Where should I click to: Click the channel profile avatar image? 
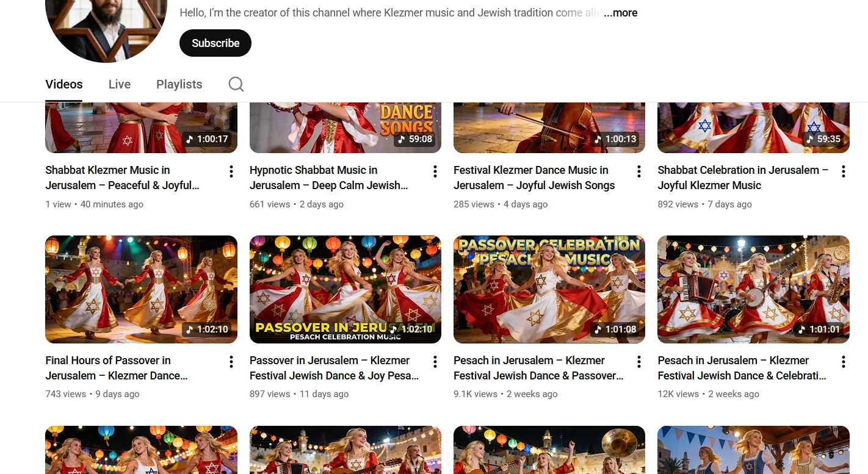(x=106, y=27)
